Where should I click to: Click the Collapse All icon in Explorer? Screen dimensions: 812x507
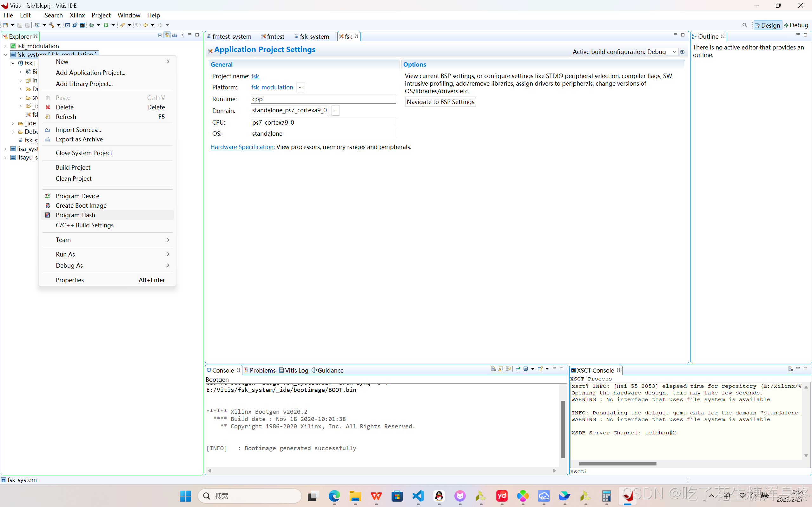tap(160, 35)
